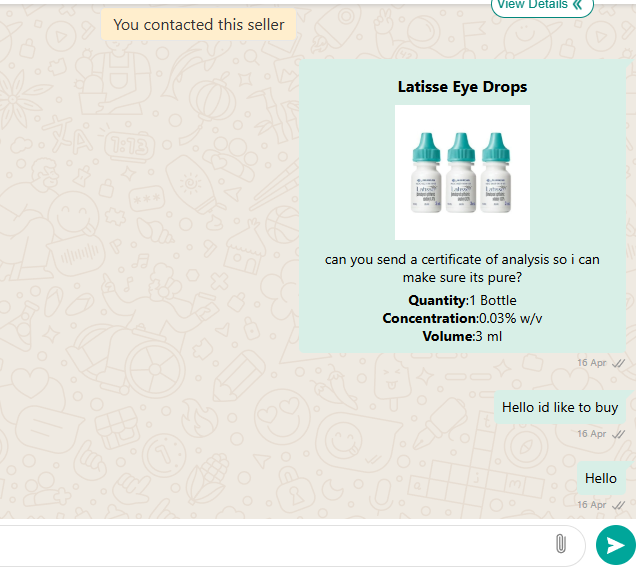Click 16 Apr timestamp under product message

tap(592, 363)
